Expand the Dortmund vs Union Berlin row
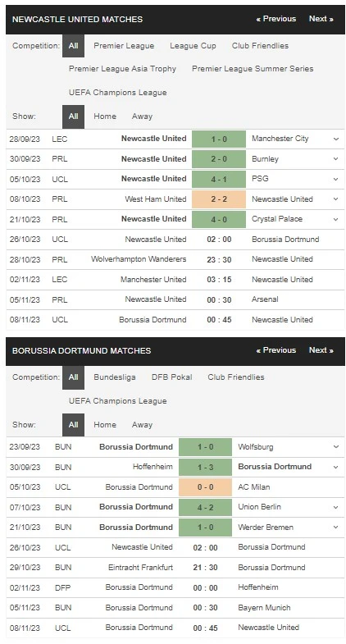346x644 pixels. coord(335,507)
